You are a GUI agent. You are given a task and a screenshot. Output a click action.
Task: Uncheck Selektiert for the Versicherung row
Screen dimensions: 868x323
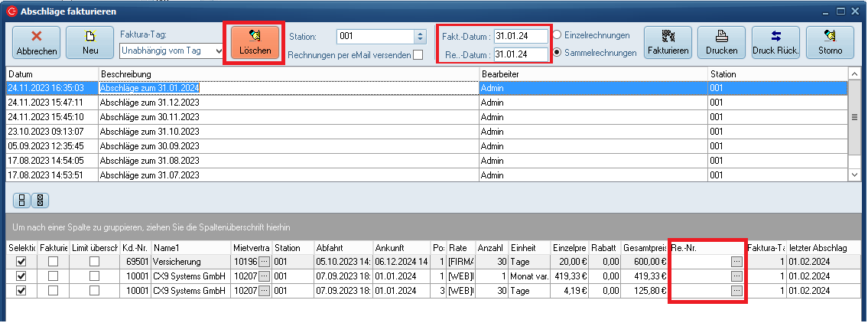coord(21,262)
